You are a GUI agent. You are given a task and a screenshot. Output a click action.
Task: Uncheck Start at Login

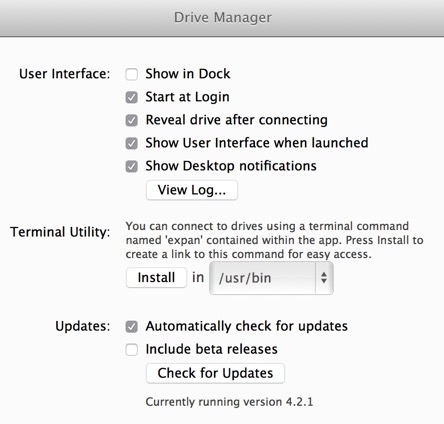[131, 97]
